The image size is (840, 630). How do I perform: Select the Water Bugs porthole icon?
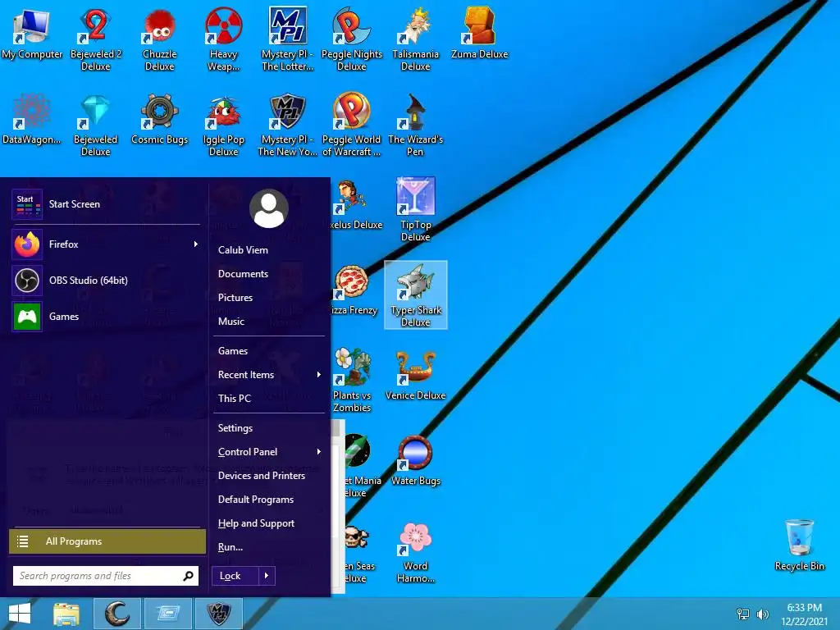(416, 460)
